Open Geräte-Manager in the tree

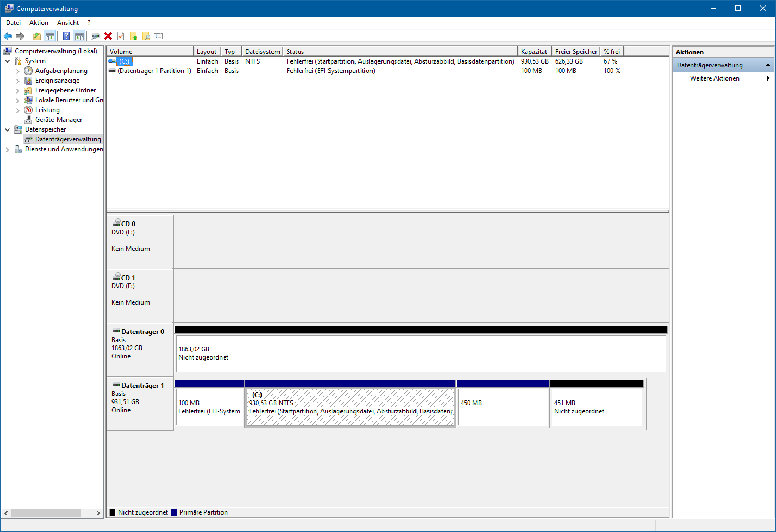59,120
